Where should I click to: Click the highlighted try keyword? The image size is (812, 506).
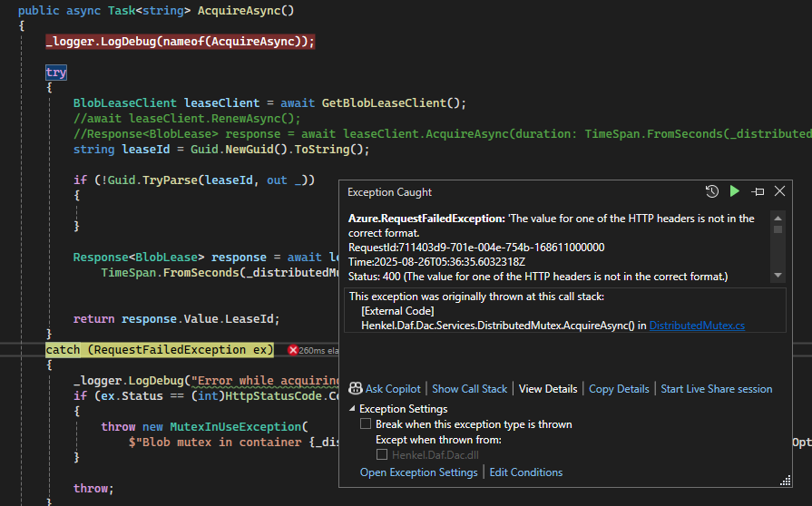[56, 73]
